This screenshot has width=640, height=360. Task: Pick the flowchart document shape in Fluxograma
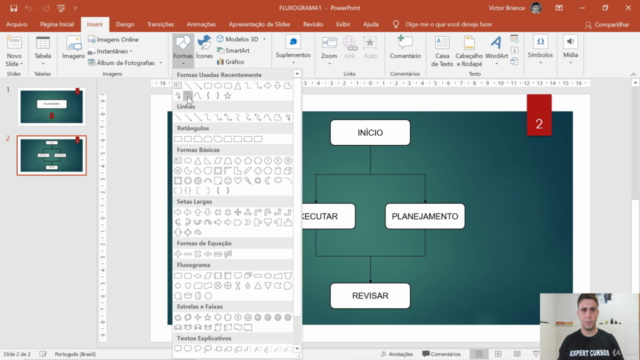tap(238, 276)
